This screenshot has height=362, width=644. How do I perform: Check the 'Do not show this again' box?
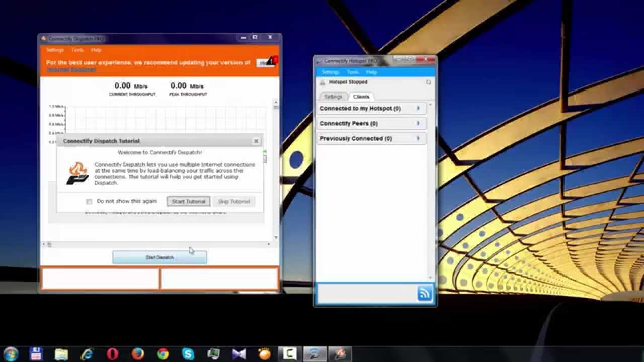pos(89,202)
